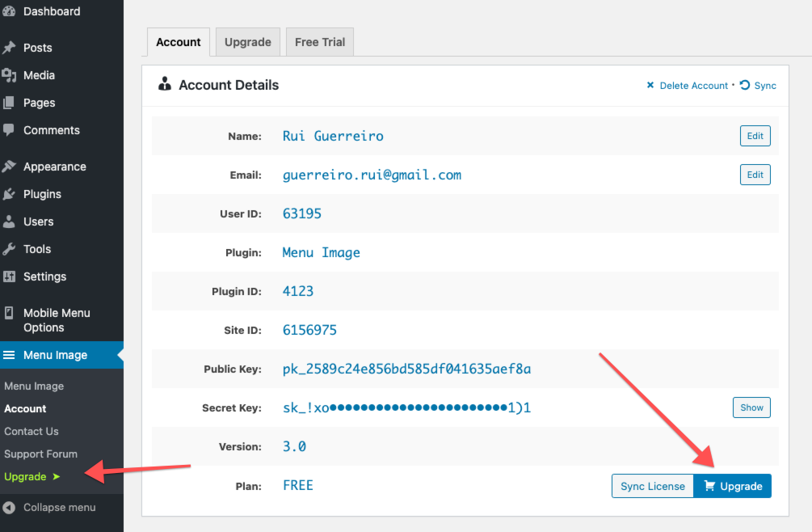Viewport: 812px width, 532px height.
Task: Select the Account submenu item
Action: [x=25, y=409]
